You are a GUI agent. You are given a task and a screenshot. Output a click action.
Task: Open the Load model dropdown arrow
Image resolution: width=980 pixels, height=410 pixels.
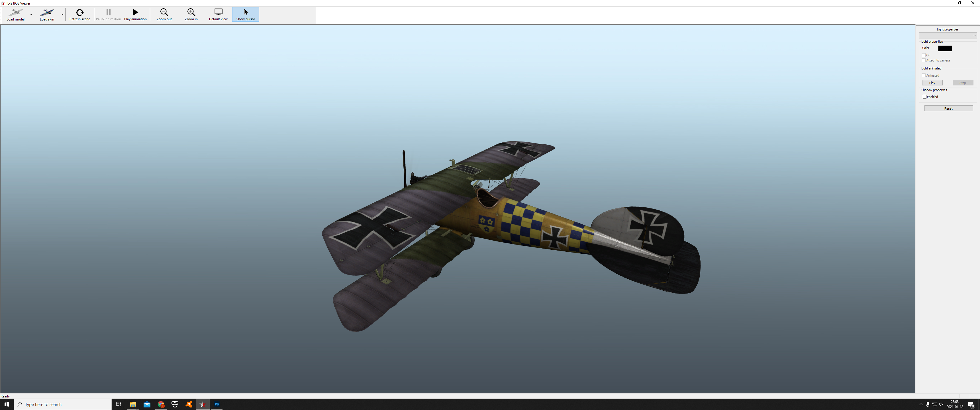point(31,15)
